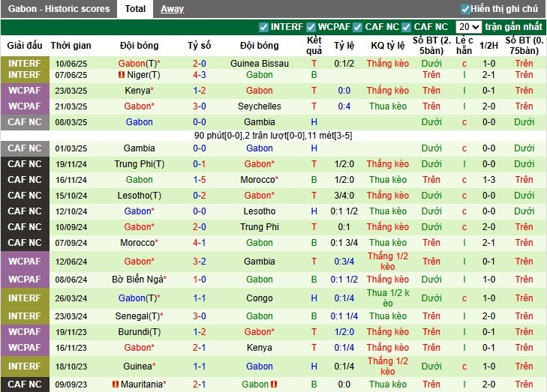Viewport: 547px width, 392px height.
Task: Click the 1-5 score against Morocco
Action: pos(200,180)
